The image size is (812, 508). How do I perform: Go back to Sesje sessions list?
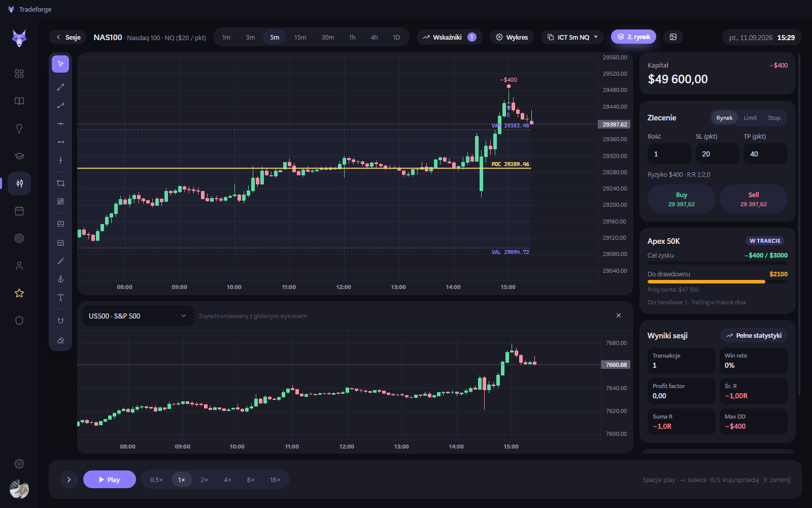[68, 37]
